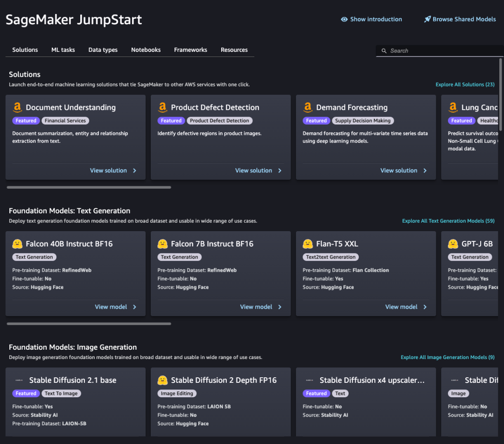This screenshot has height=444, width=504.
Task: Open Explore All Image Generation Models (9)
Action: point(448,357)
